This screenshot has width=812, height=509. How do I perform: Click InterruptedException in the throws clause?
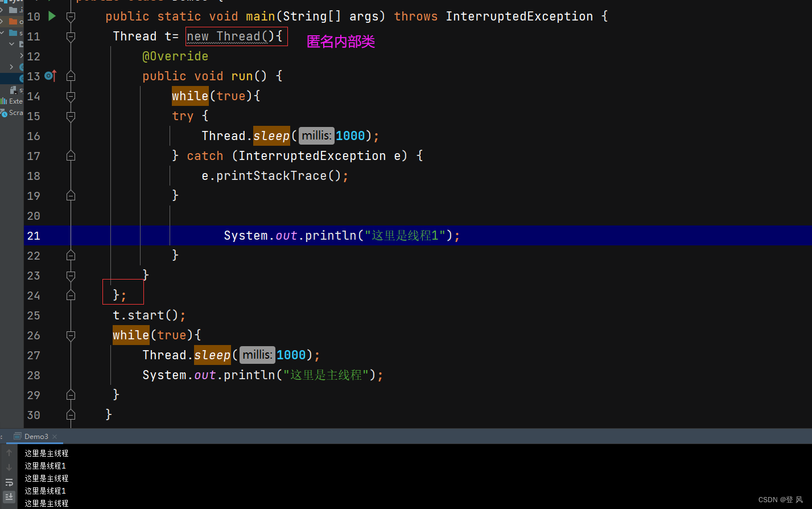(520, 17)
